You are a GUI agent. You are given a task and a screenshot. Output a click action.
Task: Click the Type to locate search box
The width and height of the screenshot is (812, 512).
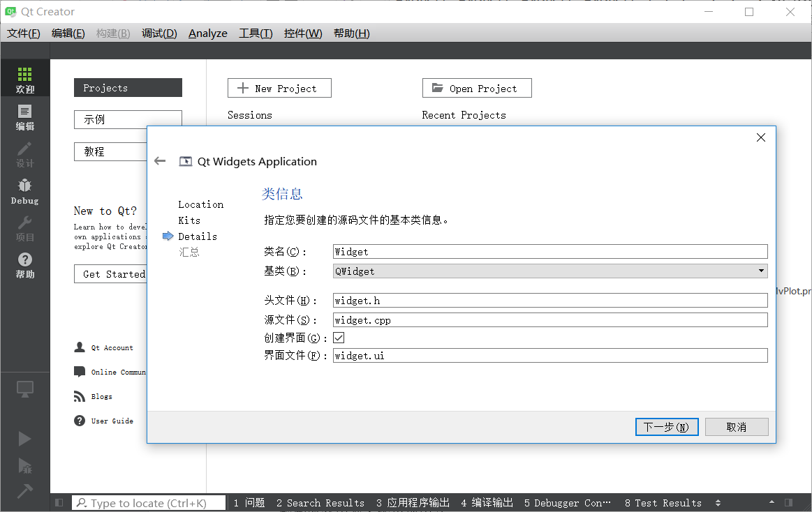click(149, 503)
